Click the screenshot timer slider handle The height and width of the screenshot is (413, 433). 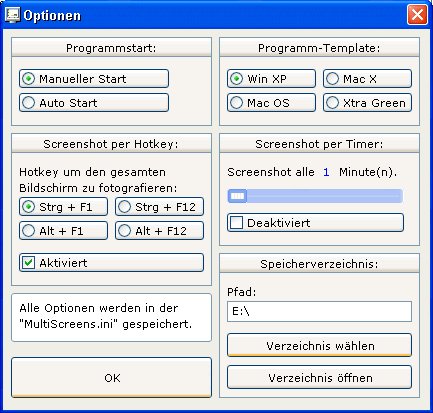point(237,196)
